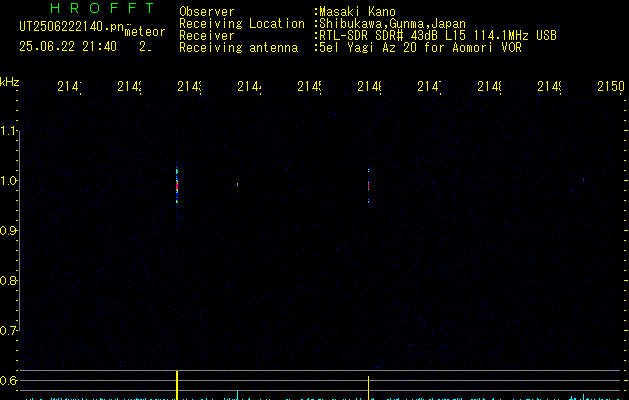629x400 pixels.
Task: Click the 2144 time axis label
Action: [x=249, y=86]
